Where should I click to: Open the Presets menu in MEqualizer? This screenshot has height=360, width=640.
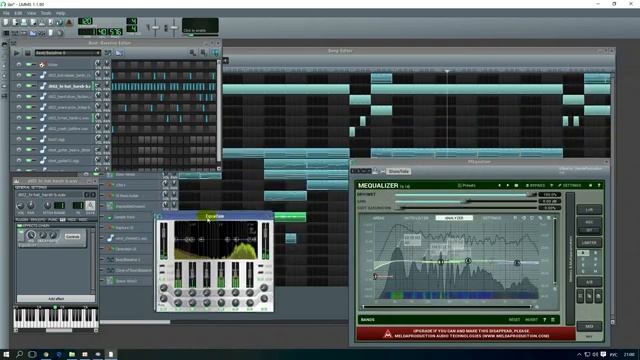[x=467, y=185]
